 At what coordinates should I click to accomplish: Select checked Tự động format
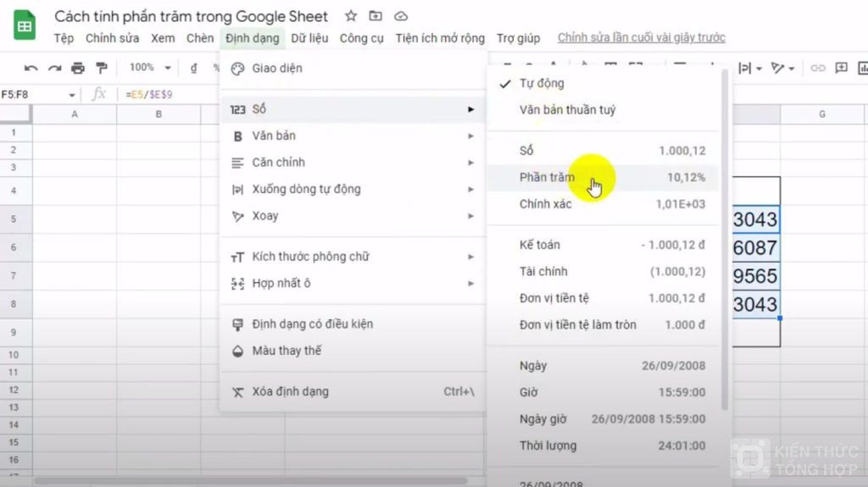[x=604, y=84]
